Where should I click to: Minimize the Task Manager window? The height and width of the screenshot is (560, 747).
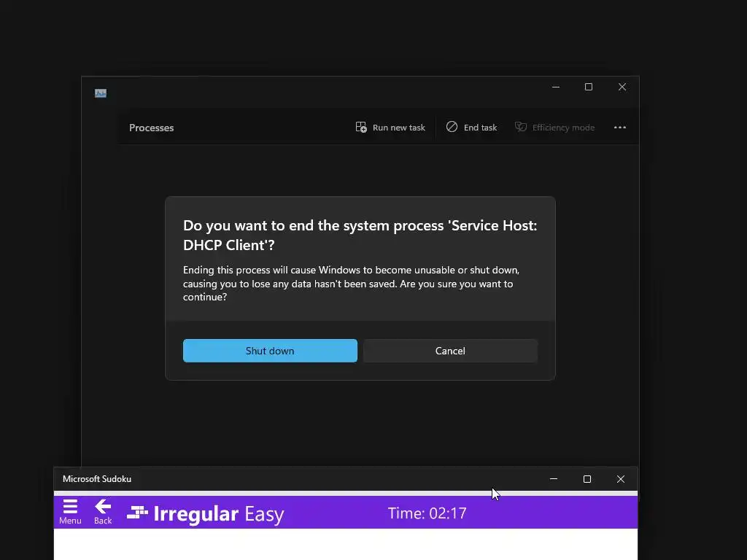[555, 87]
